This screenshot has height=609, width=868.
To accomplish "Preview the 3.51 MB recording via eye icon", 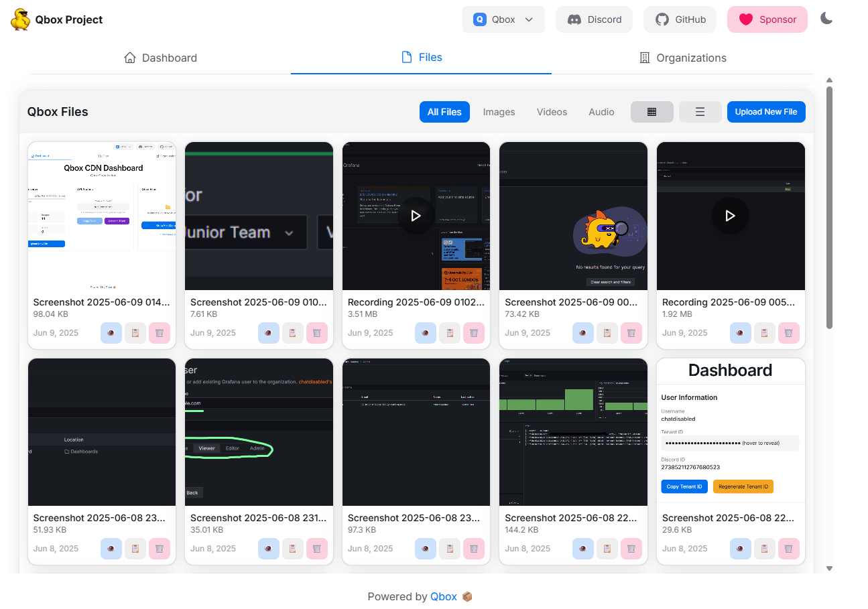I will pos(426,333).
